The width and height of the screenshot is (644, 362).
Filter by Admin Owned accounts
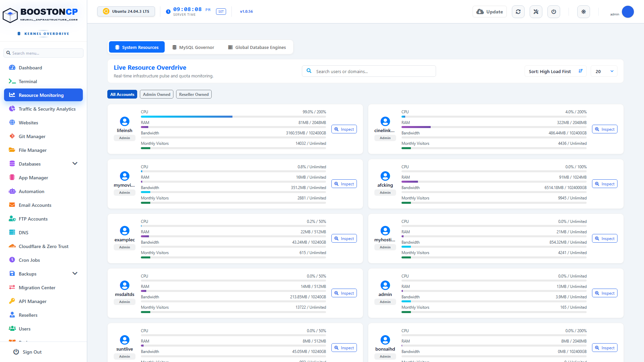[157, 95]
